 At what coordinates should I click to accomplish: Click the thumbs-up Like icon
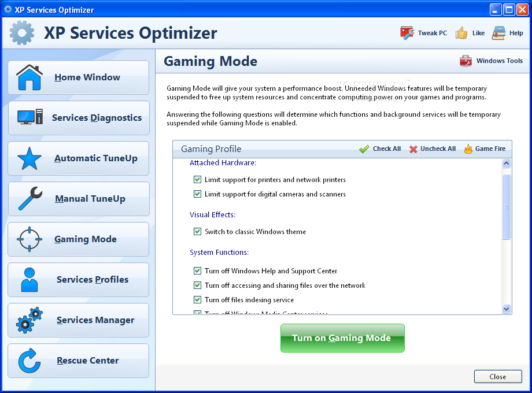[x=461, y=33]
